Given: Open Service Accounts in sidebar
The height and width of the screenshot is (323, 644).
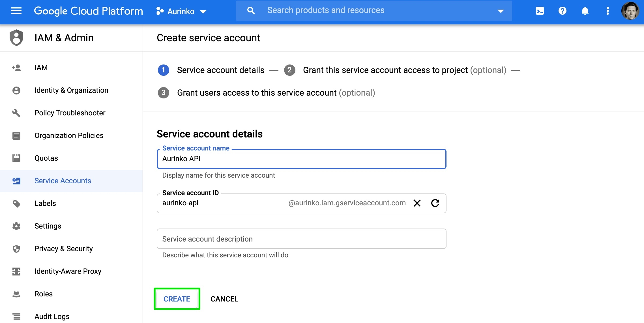Looking at the screenshot, I should (63, 181).
